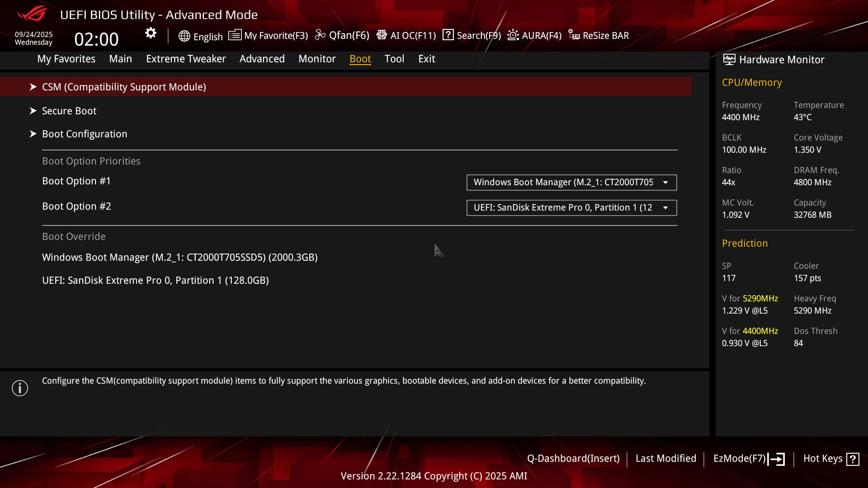Screen dimensions: 868x488
Task: Toggle ReSize BAR icon
Action: pyautogui.click(x=574, y=35)
